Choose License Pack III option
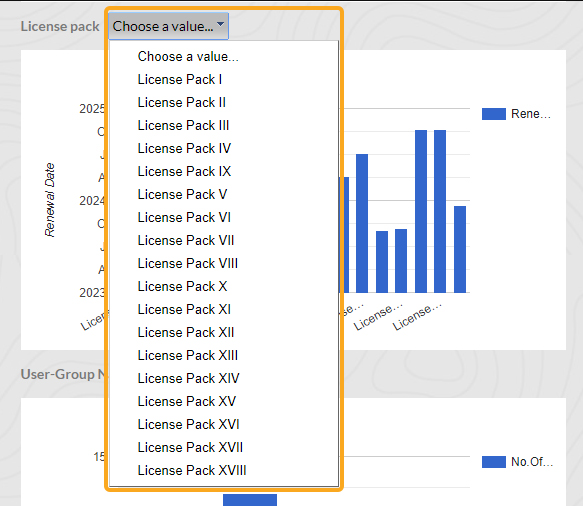583x506 pixels. [x=224, y=126]
